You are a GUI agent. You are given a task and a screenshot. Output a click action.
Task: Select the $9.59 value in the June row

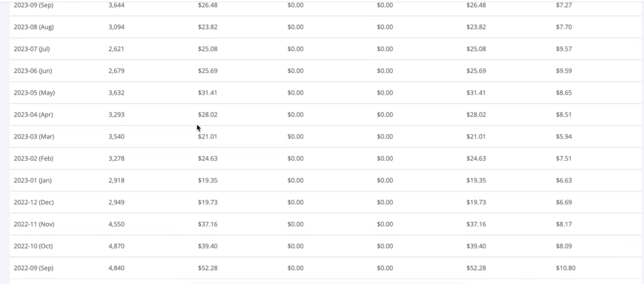pos(564,71)
